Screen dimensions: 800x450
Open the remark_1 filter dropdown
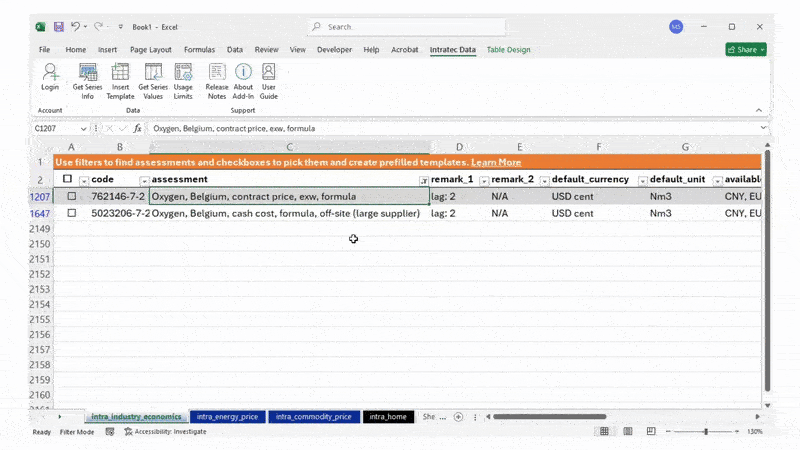click(484, 181)
